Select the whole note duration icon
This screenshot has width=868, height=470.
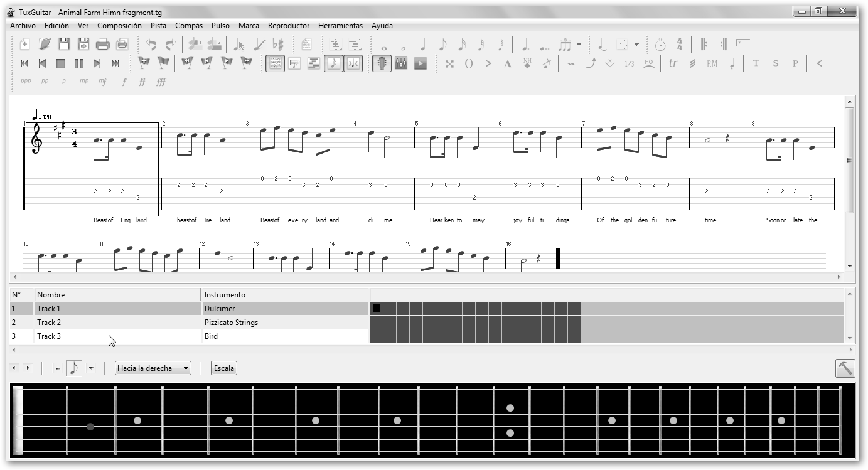(x=384, y=45)
